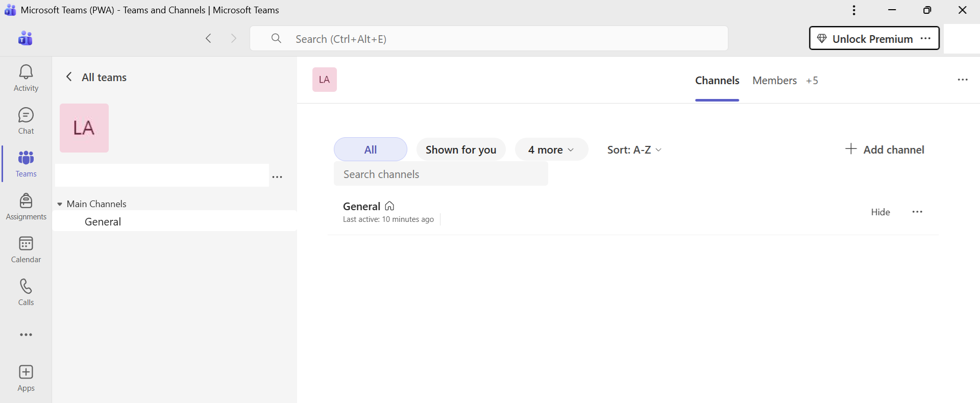
Task: Click the Premium diamond icon
Action: 822,38
